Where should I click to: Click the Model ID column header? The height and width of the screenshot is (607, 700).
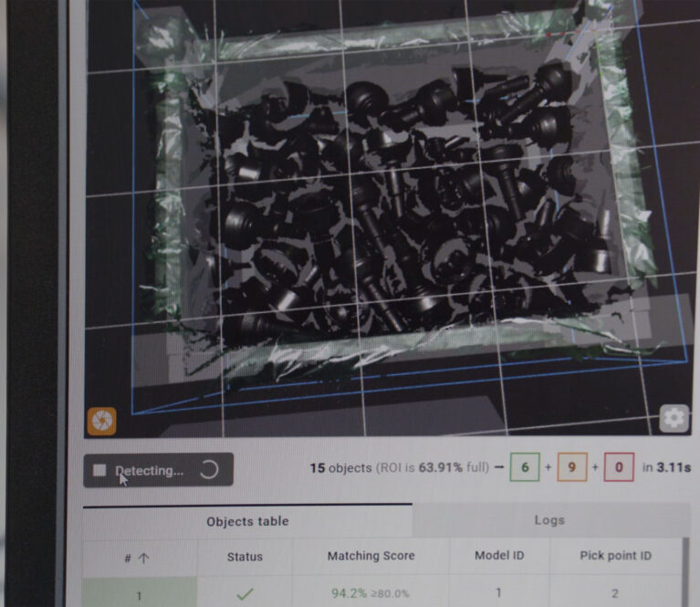coord(499,555)
